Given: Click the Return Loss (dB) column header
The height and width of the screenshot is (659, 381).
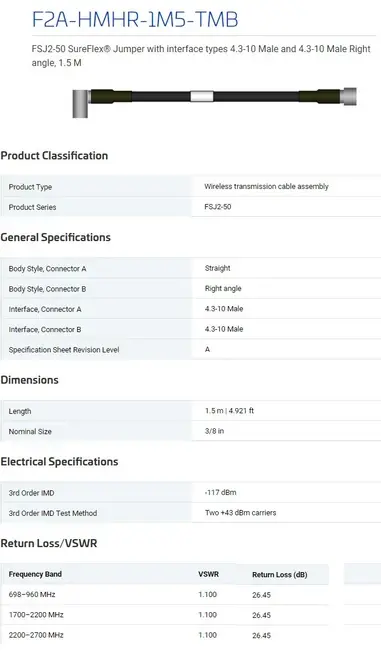Looking at the screenshot, I should click(x=280, y=575).
